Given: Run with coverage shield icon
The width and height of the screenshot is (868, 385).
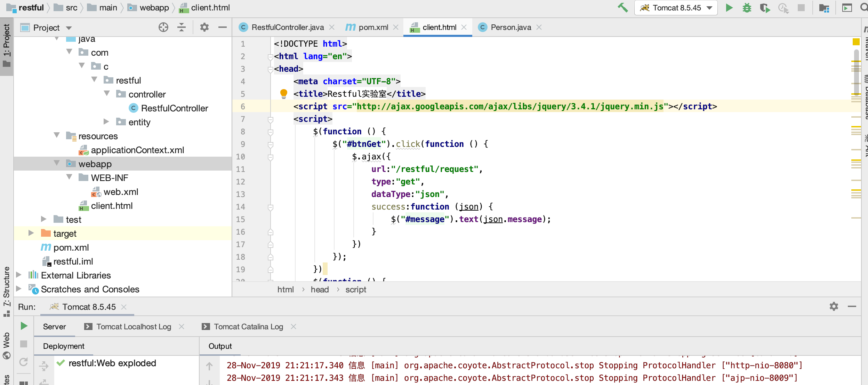Looking at the screenshot, I should pos(765,8).
